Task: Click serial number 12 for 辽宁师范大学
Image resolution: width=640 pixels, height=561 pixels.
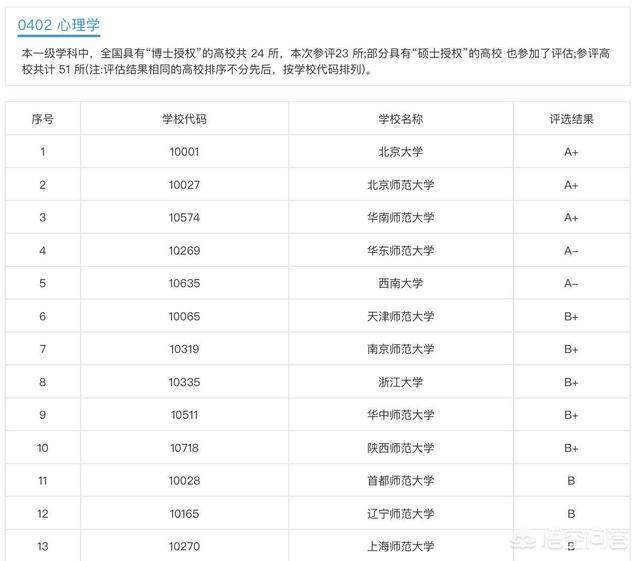Action: point(42,514)
